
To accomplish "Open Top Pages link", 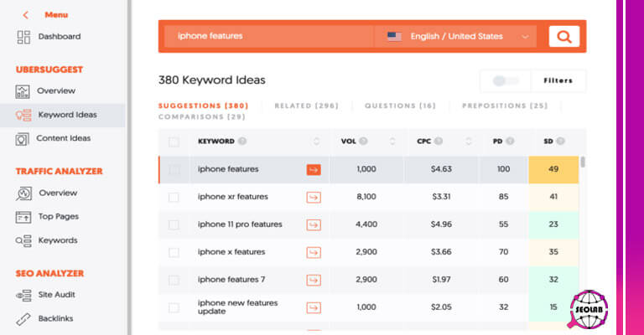I will (x=59, y=217).
